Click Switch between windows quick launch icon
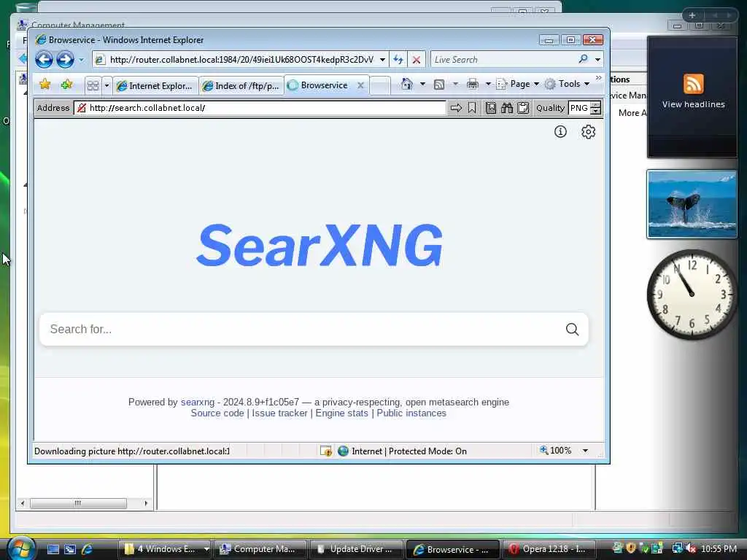The image size is (747, 560). tap(70, 549)
